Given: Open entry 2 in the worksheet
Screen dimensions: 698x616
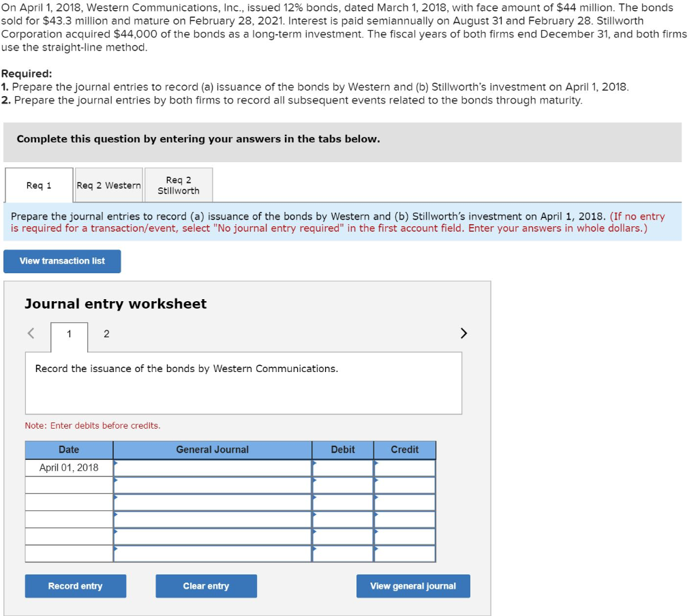Looking at the screenshot, I should (106, 334).
